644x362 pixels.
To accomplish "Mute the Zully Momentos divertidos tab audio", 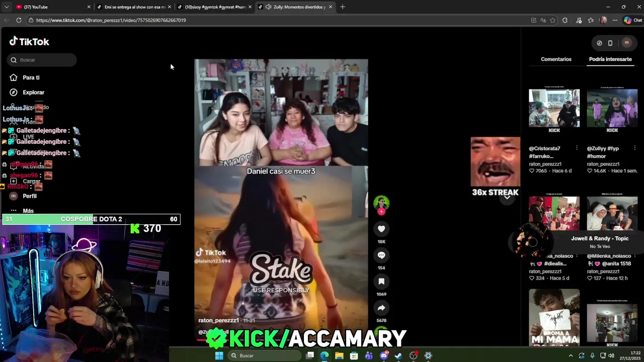I will pos(269,7).
